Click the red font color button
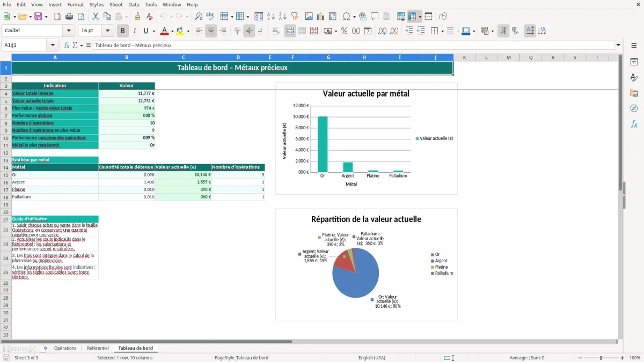 (x=165, y=31)
